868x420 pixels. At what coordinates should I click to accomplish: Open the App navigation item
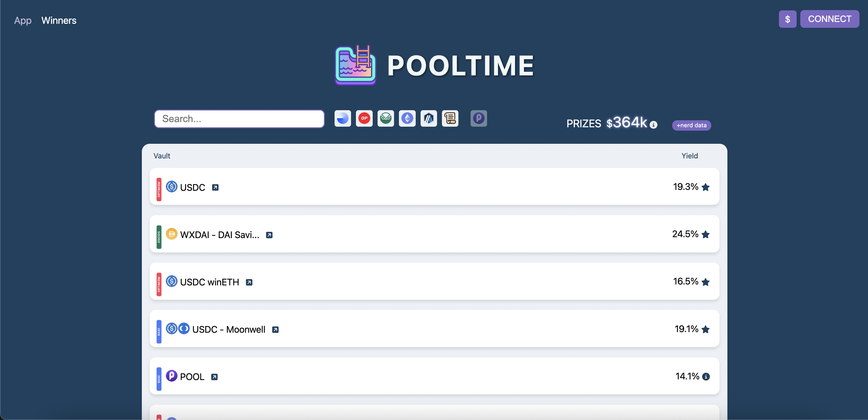click(x=22, y=20)
